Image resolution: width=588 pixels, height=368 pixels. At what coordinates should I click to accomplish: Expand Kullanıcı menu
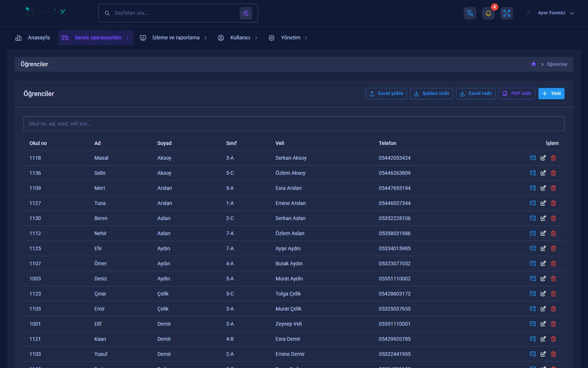pos(237,38)
